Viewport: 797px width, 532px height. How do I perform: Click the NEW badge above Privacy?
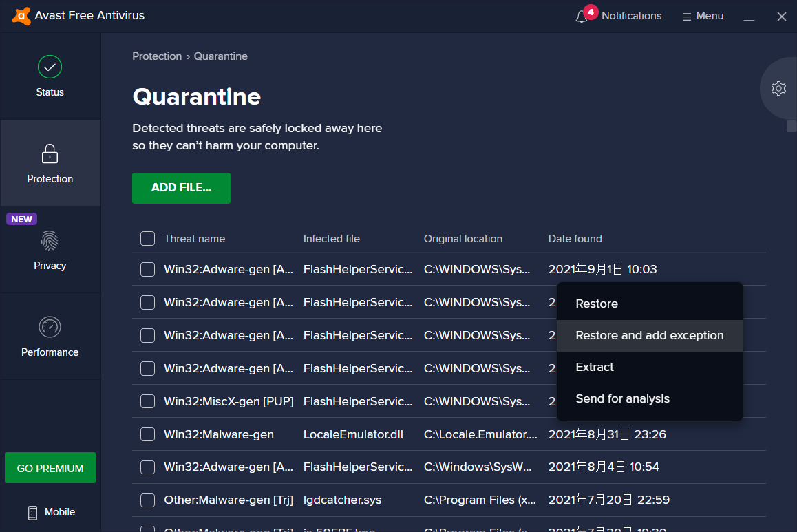[21, 219]
